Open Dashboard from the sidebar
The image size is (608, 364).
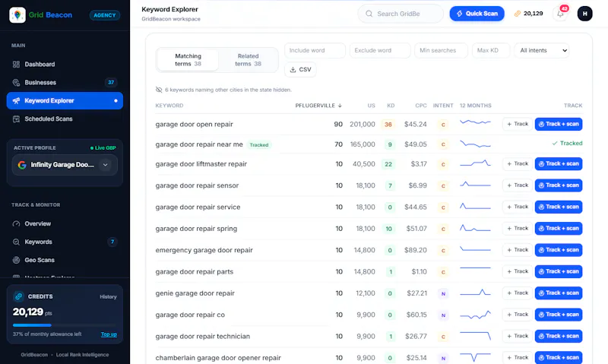point(65,65)
